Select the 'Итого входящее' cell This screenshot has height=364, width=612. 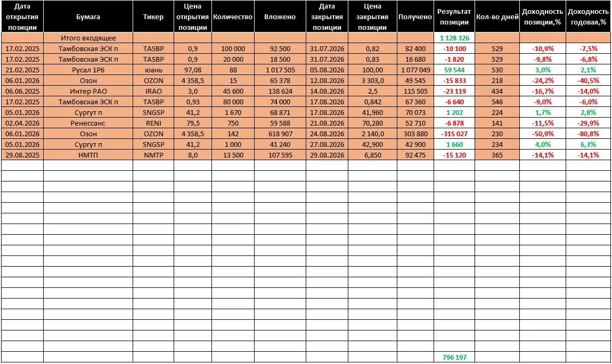(88, 38)
